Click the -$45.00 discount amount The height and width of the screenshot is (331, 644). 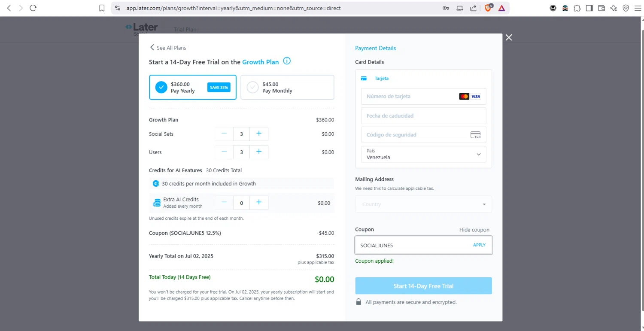[325, 233]
